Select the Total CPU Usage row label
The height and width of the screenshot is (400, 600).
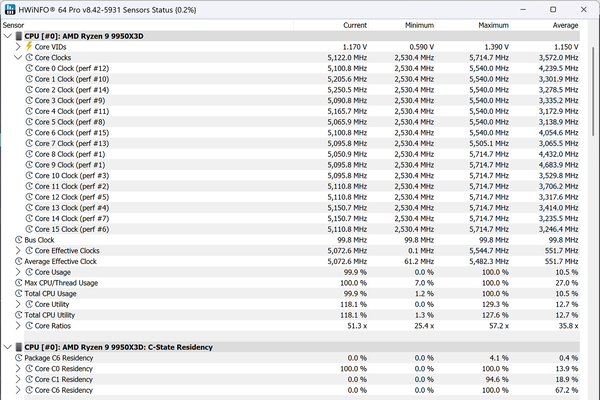tap(51, 294)
